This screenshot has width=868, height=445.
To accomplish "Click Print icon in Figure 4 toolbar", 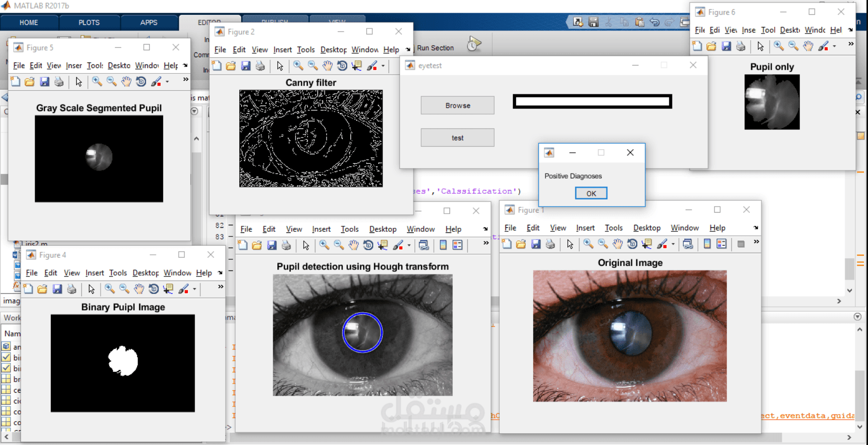I will 72,289.
